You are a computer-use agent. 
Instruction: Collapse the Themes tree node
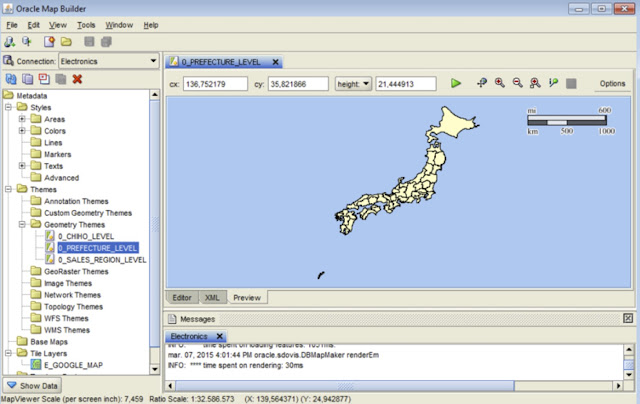point(8,189)
